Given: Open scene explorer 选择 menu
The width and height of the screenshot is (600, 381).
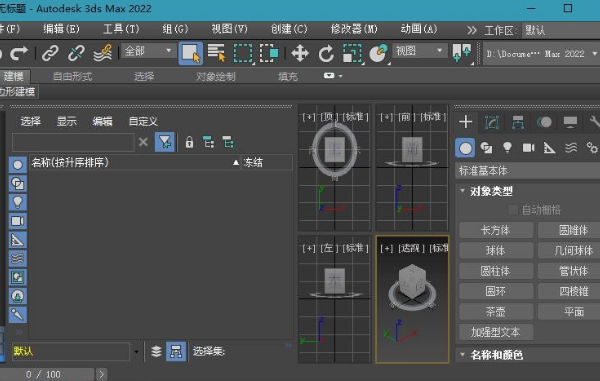Looking at the screenshot, I should coord(31,122).
